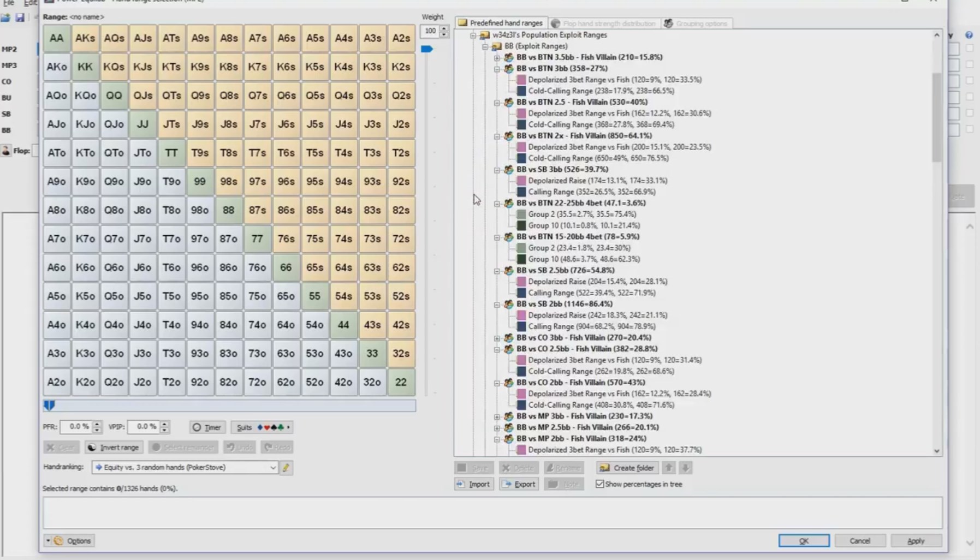Click the w34z3l's Population Exploit Ranges folder icon
This screenshot has height=560, width=980.
[x=485, y=35]
